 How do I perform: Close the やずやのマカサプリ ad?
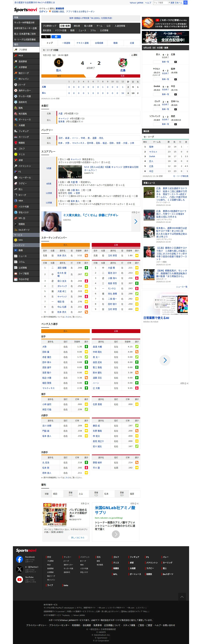pos(88,504)
